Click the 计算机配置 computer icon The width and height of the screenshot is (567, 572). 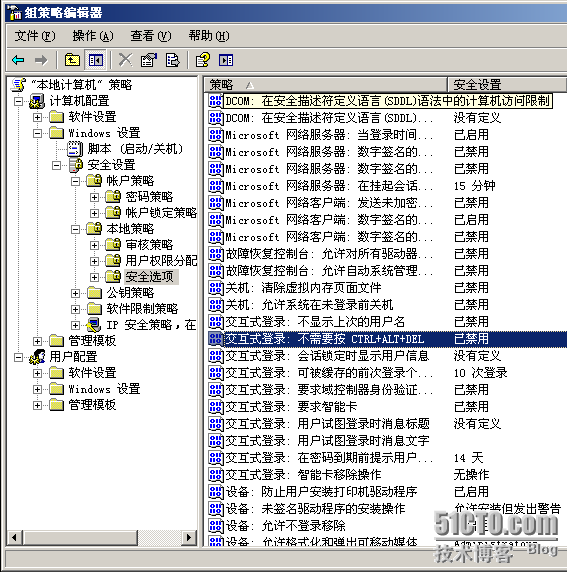[x=37, y=101]
